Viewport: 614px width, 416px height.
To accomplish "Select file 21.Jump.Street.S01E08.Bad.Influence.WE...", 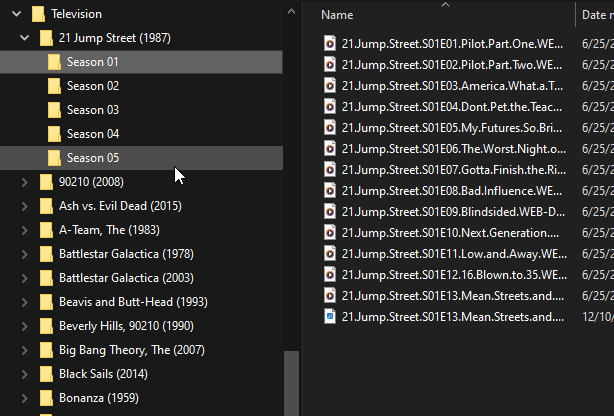I will 452,191.
